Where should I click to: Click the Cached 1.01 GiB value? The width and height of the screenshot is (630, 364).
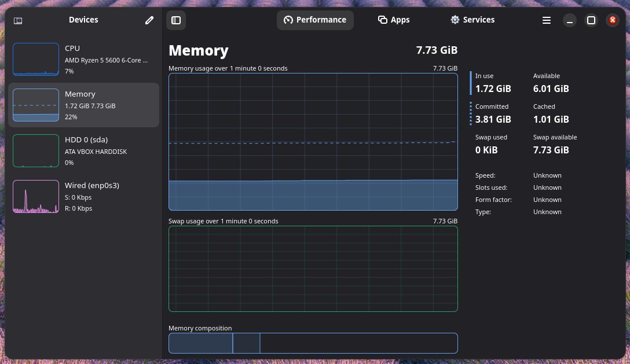(x=551, y=119)
